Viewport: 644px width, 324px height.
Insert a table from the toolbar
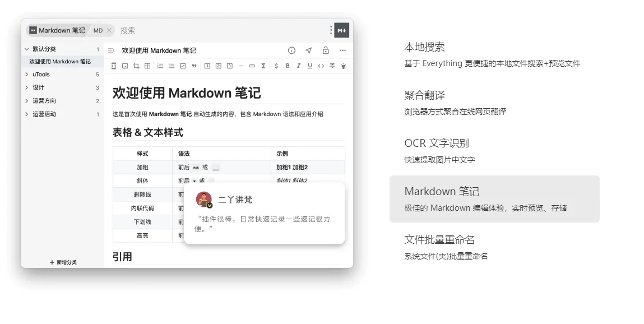(146, 66)
